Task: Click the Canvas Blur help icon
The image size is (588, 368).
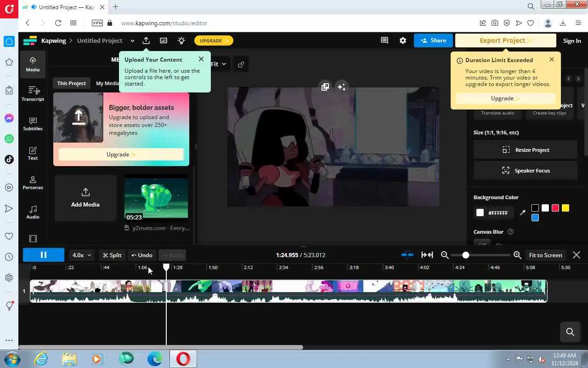Action: coord(510,232)
